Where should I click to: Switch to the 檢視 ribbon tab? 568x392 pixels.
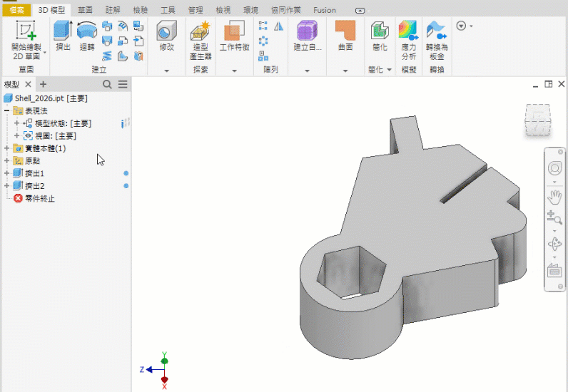coord(223,10)
